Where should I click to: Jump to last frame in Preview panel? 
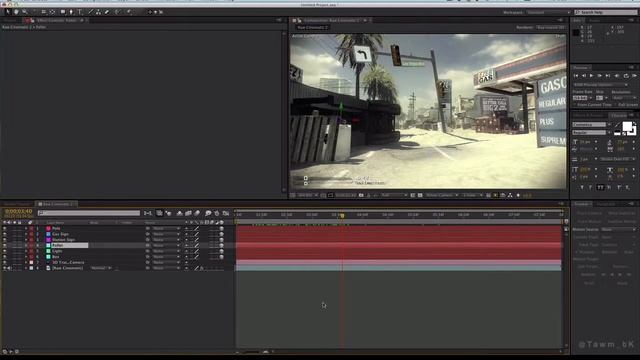608,76
